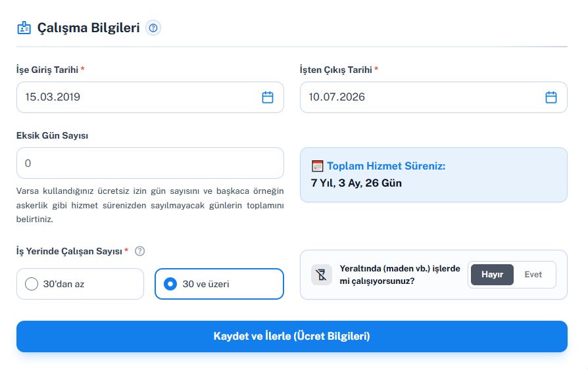The image size is (588, 370).
Task: Open calendar picker for İşten Çıkış Tarihi
Action: (x=551, y=97)
